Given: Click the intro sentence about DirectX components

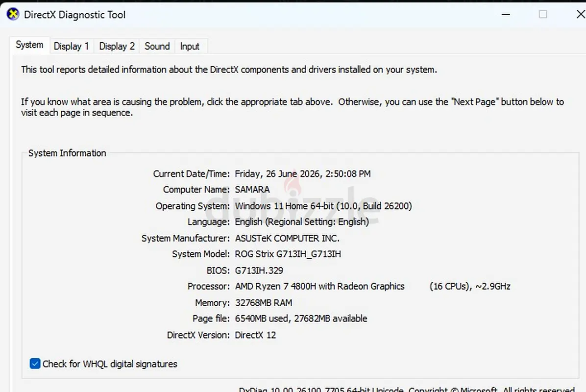Looking at the screenshot, I should [229, 70].
